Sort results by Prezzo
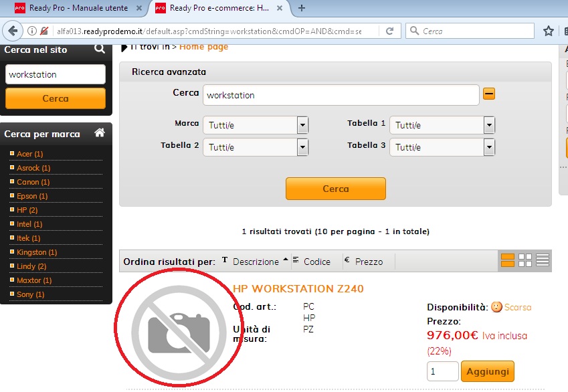This screenshot has width=568, height=392. coord(369,262)
